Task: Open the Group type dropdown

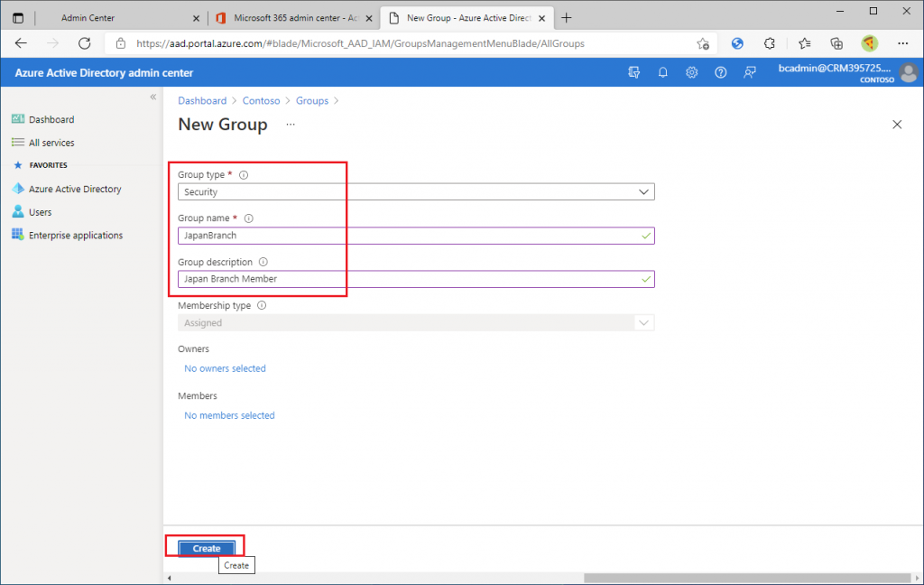Action: tap(416, 191)
